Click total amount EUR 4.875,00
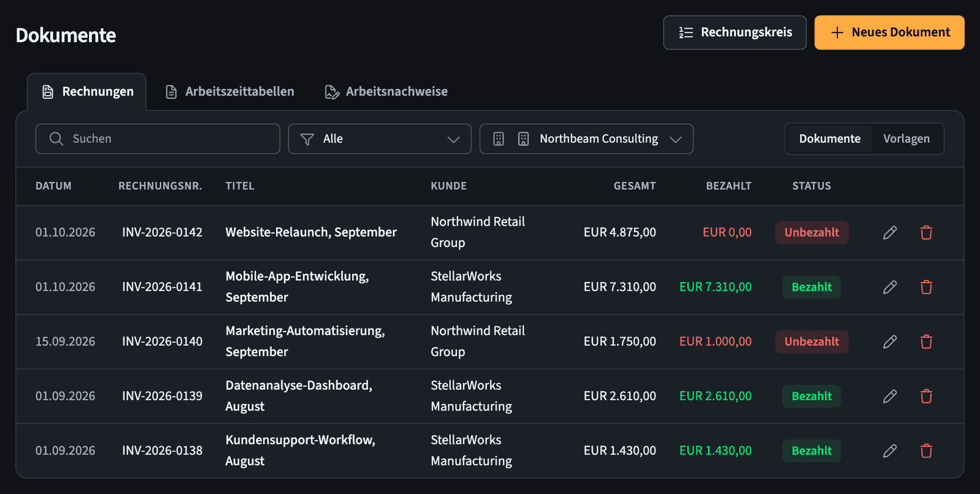 click(620, 232)
